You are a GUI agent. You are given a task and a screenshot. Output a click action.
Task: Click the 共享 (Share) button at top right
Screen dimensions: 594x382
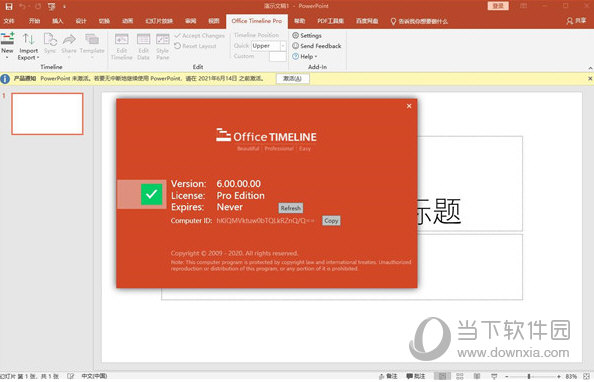pyautogui.click(x=576, y=21)
